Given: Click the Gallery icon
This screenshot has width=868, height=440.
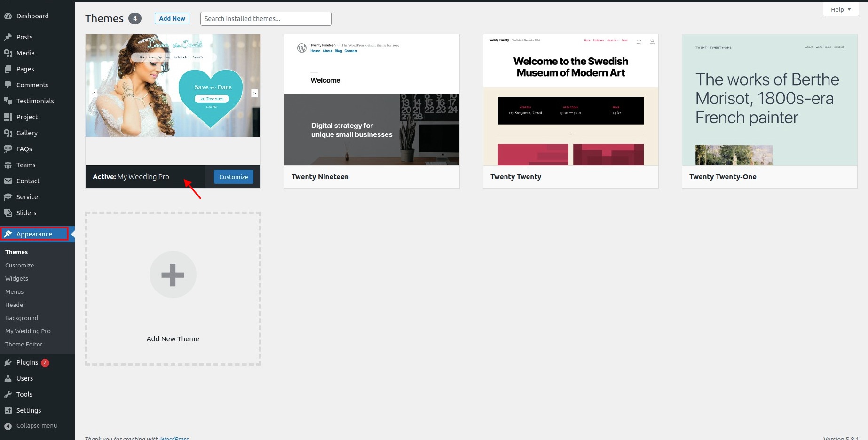Looking at the screenshot, I should coord(8,133).
